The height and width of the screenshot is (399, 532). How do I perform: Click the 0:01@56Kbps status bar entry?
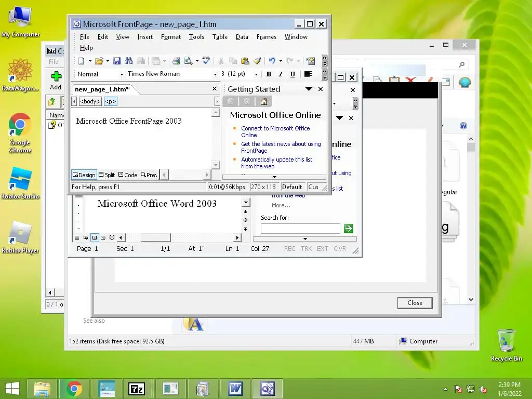pyautogui.click(x=227, y=187)
